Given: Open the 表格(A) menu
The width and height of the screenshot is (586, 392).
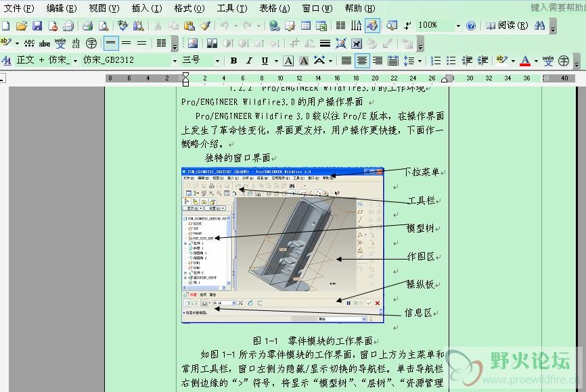Looking at the screenshot, I should pyautogui.click(x=275, y=8).
